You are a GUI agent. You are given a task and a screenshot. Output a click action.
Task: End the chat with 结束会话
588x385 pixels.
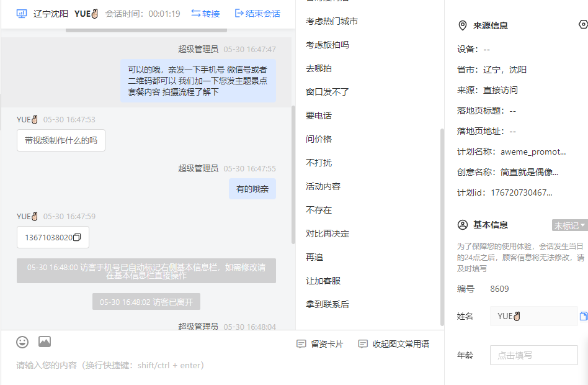257,14
